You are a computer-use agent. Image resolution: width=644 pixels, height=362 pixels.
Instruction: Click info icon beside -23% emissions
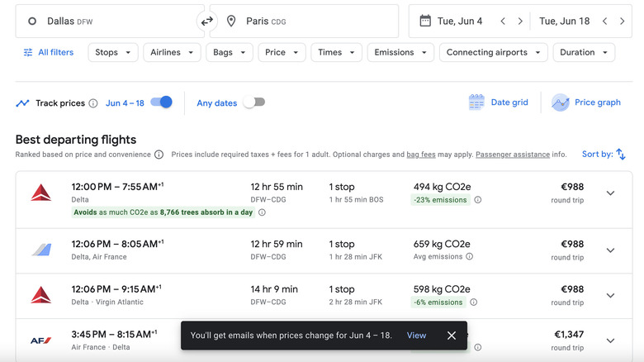tap(478, 200)
